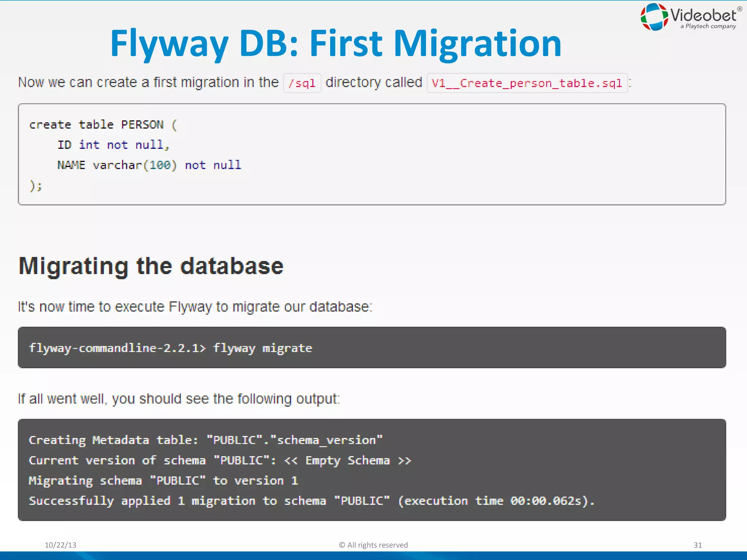Click the '10/22/13' footer date

[x=61, y=545]
